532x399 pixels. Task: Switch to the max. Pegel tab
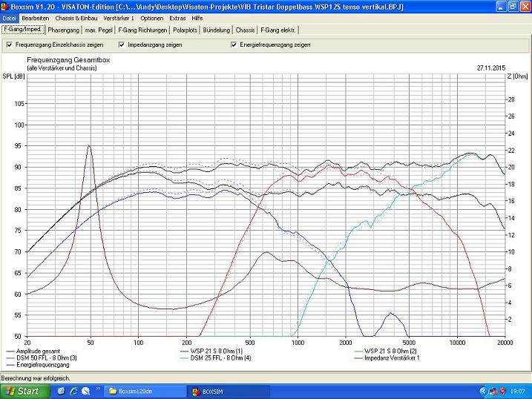(x=99, y=30)
